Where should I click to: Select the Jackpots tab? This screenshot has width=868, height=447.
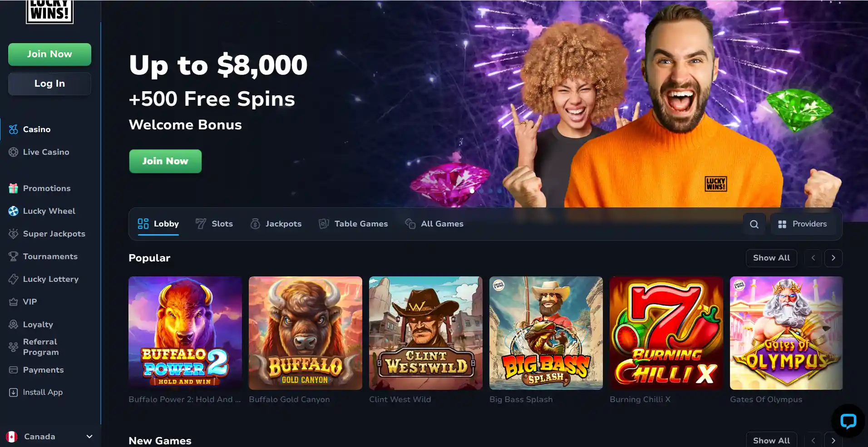coord(276,224)
